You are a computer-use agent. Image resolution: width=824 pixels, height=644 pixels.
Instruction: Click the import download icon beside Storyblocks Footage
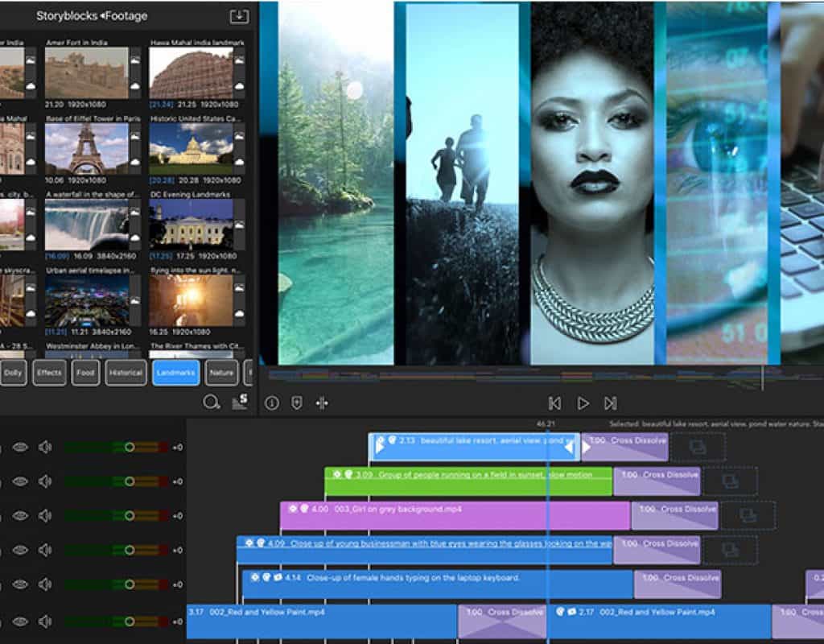point(239,16)
